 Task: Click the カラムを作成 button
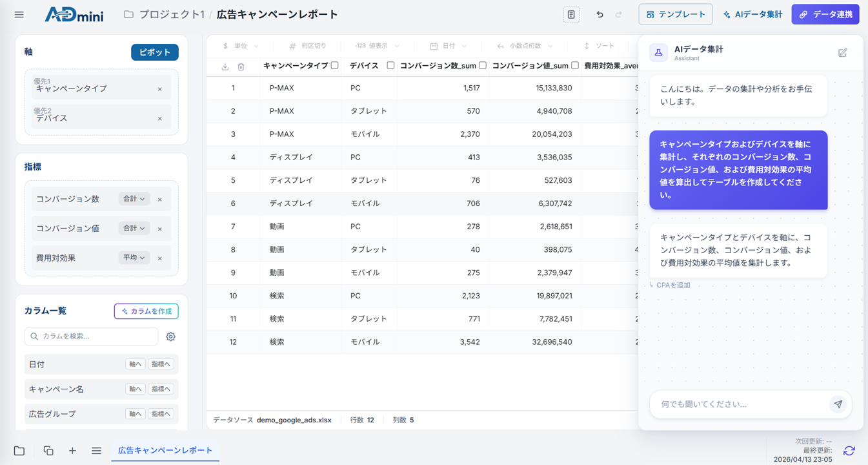coord(146,311)
